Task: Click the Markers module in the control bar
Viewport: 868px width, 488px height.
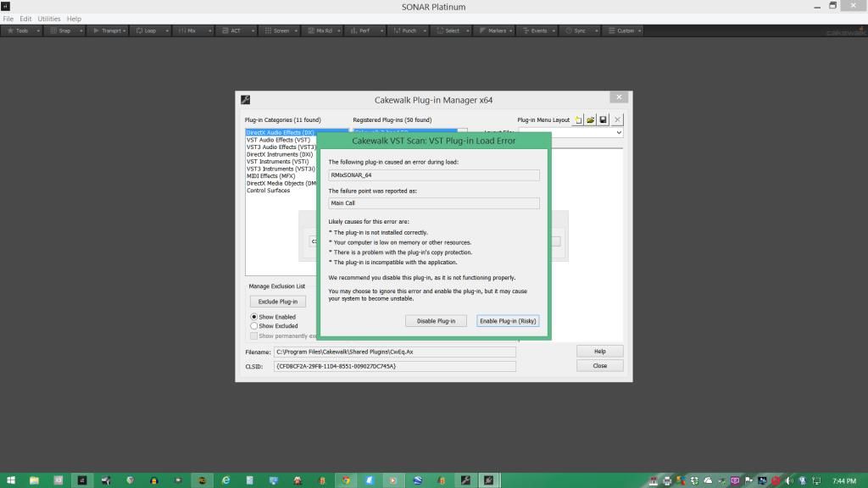Action: pyautogui.click(x=494, y=30)
